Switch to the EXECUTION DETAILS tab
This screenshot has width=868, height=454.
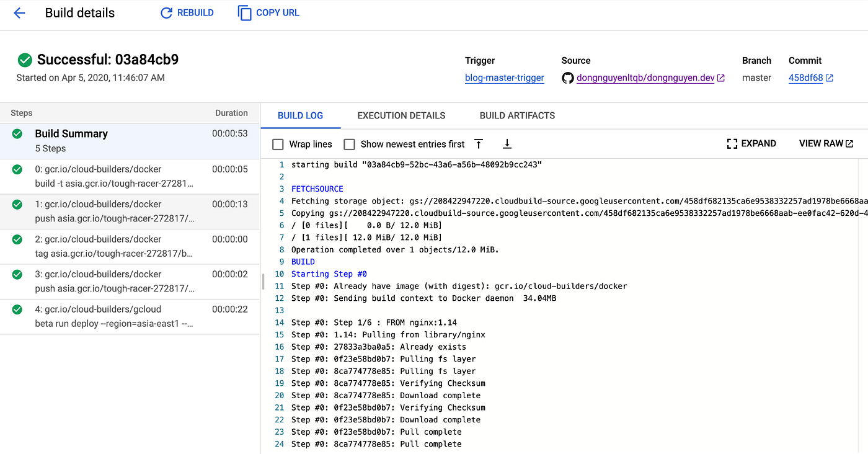[x=401, y=115]
